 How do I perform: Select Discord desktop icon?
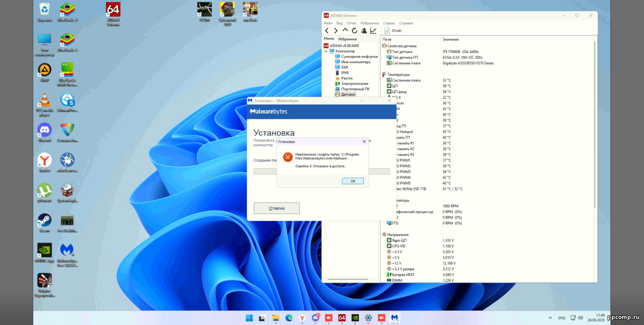[45, 133]
